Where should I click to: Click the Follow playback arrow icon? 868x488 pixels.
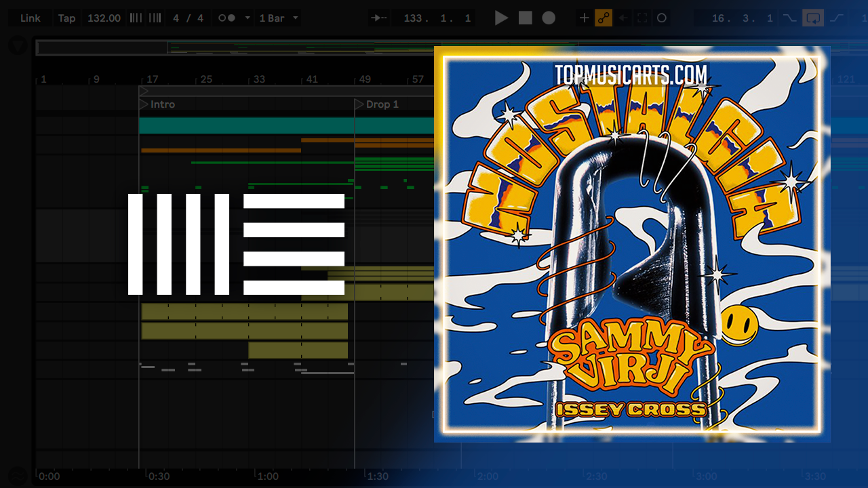379,18
